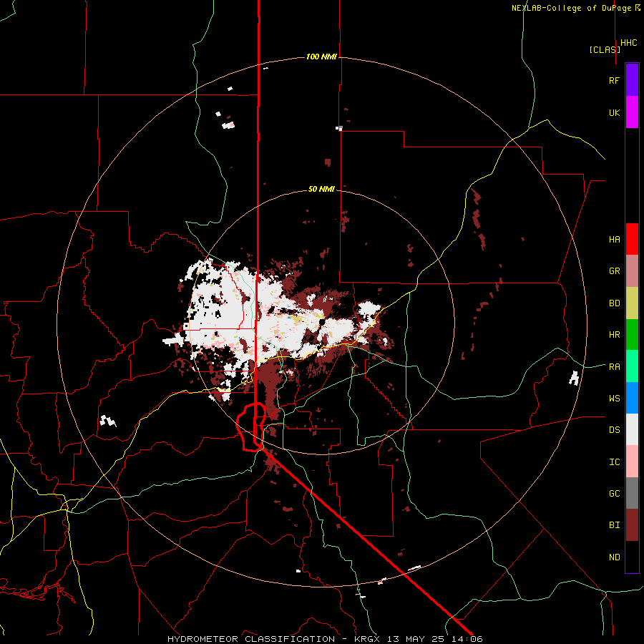Click the GC gray legend color block
This screenshot has height=644, width=644.
(632, 493)
